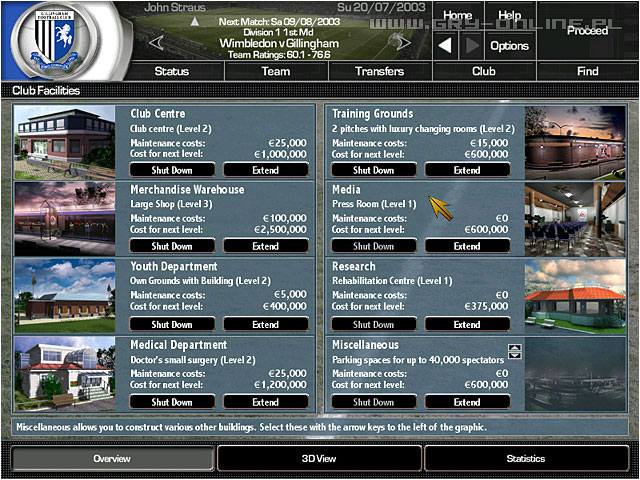This screenshot has height=480, width=640.
Task: Go to next match with football arrow
Action: pos(398,42)
